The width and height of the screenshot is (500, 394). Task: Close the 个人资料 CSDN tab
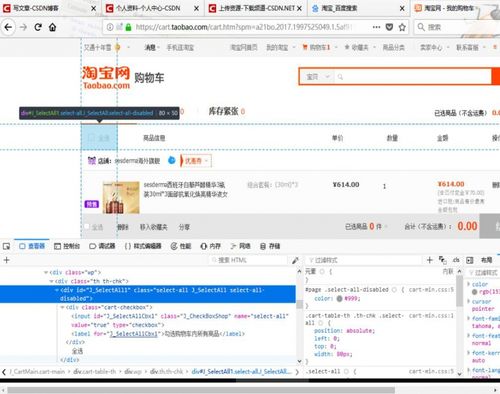(x=196, y=8)
